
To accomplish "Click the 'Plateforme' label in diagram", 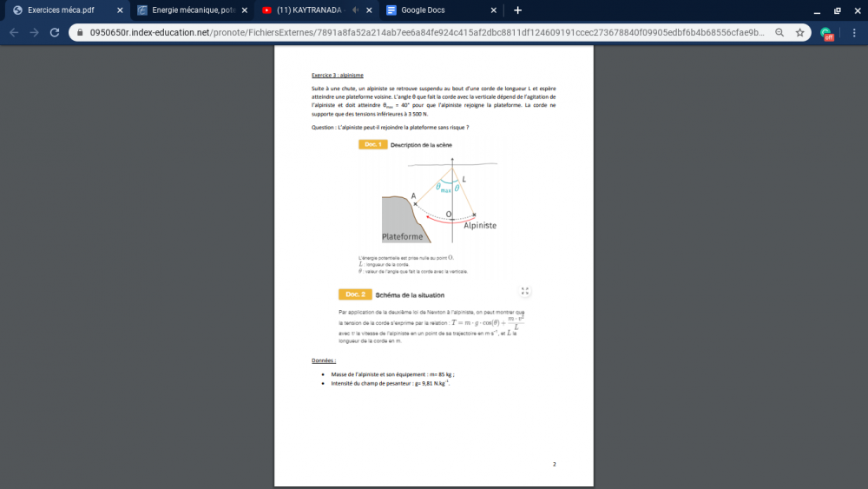I will [403, 237].
